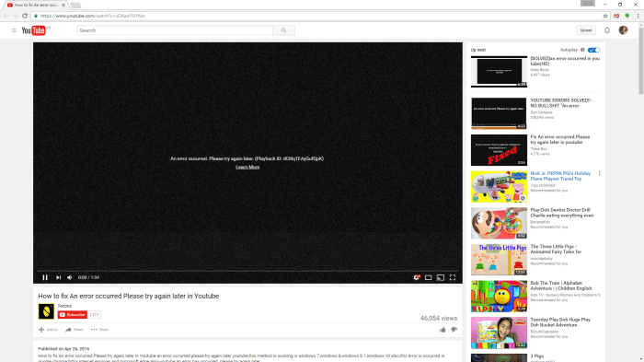Click the '46,054 views' count text

click(x=439, y=318)
